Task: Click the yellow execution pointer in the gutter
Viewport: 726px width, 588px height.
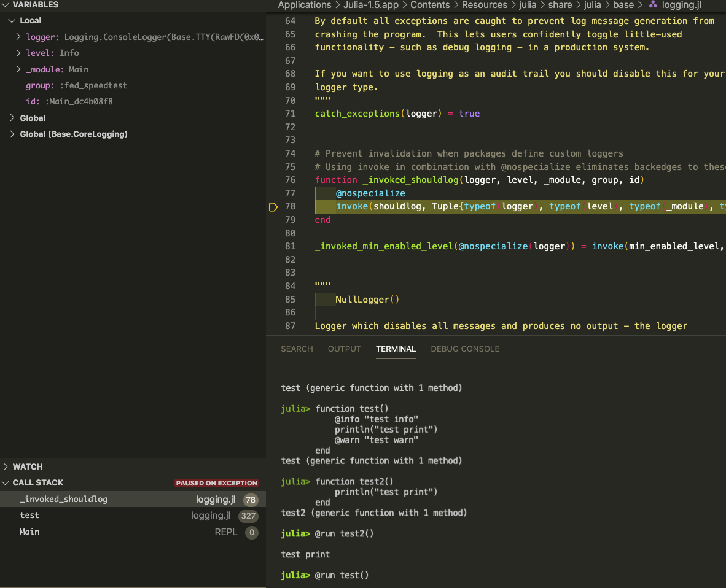Action: pos(273,207)
